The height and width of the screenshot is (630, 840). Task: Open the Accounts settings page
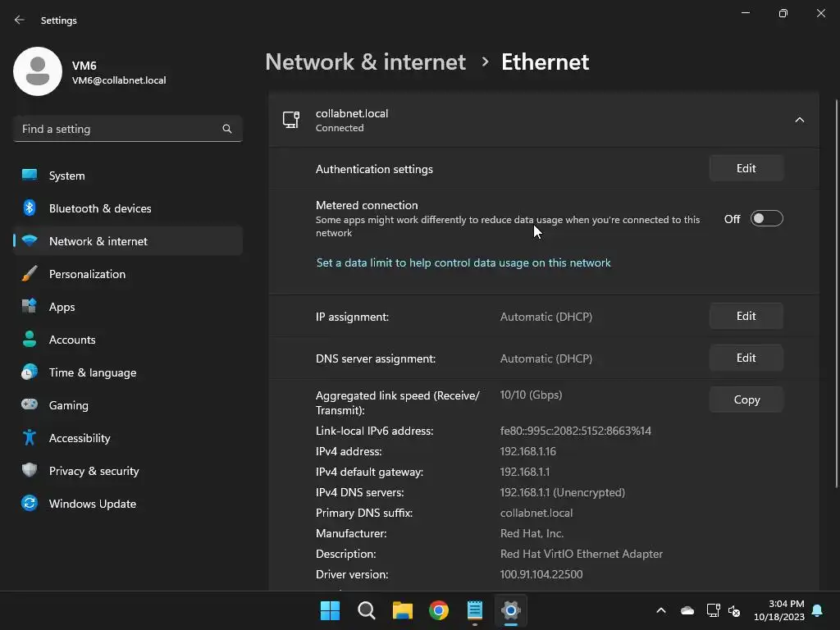tap(72, 340)
